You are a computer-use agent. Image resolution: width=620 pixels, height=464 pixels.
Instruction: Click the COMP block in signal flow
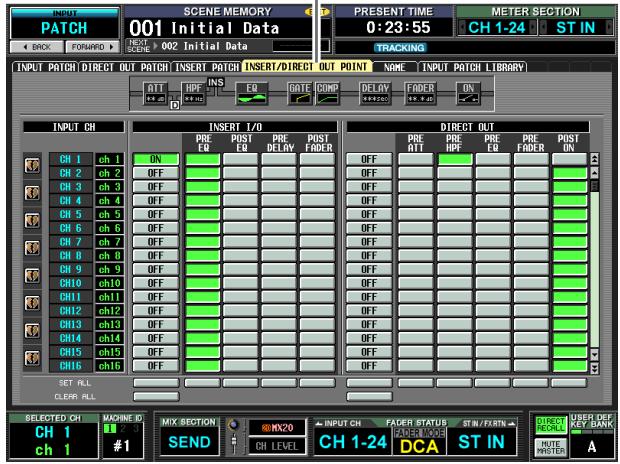(x=327, y=93)
